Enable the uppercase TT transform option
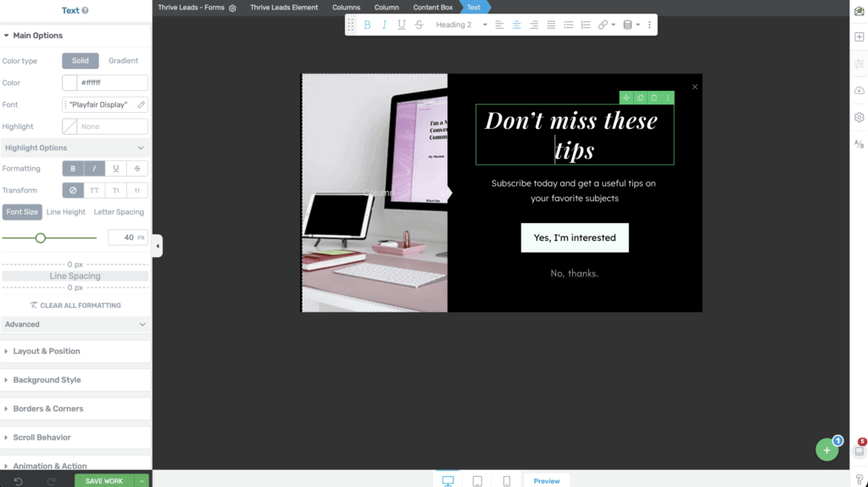 point(94,191)
